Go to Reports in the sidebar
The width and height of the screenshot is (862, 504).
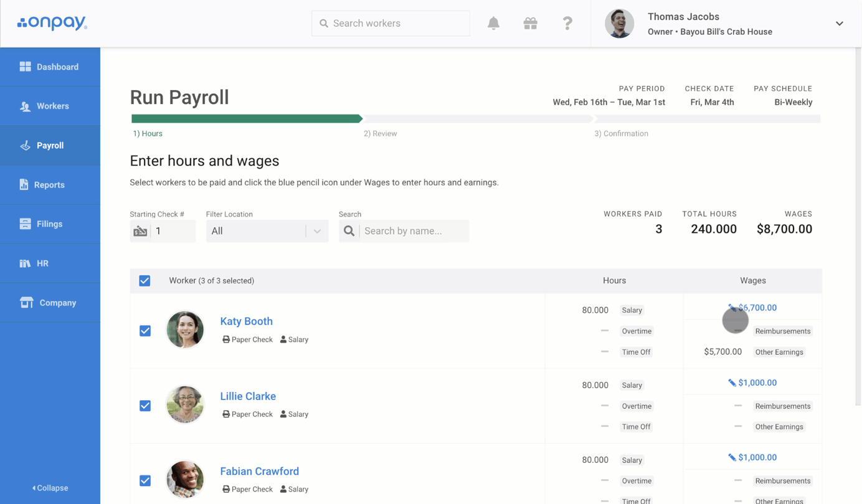tap(50, 185)
